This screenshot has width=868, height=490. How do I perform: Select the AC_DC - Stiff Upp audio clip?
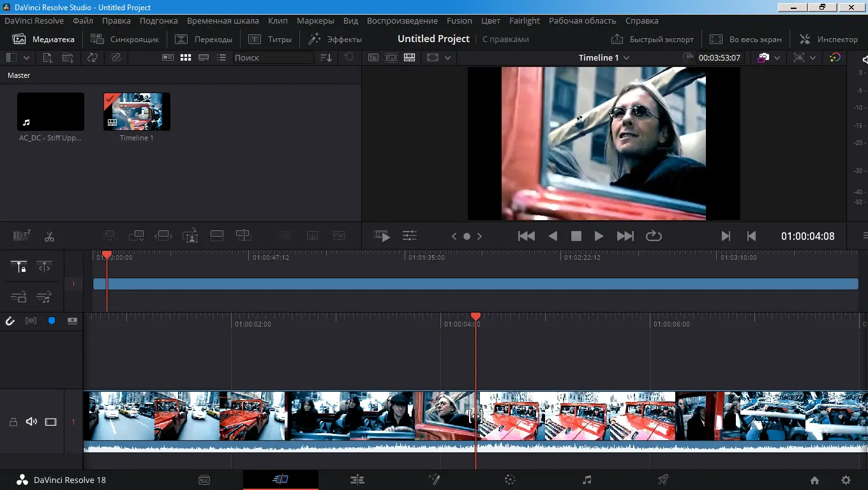(x=50, y=111)
